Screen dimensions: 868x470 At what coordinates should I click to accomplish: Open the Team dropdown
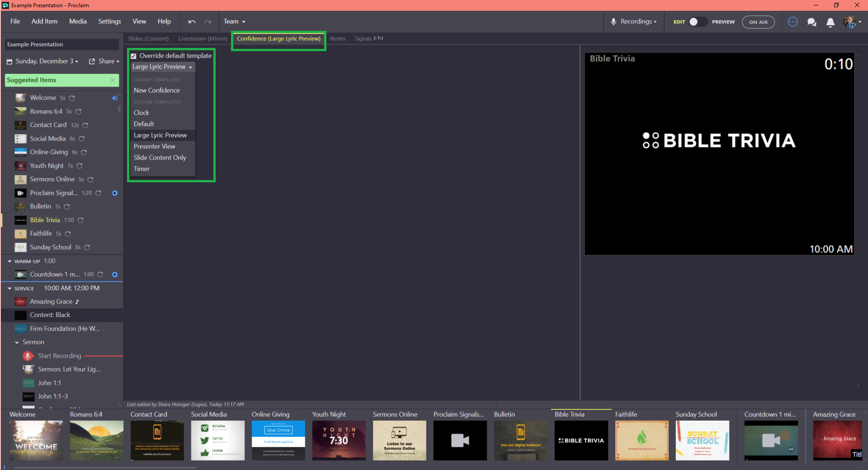[x=234, y=21]
